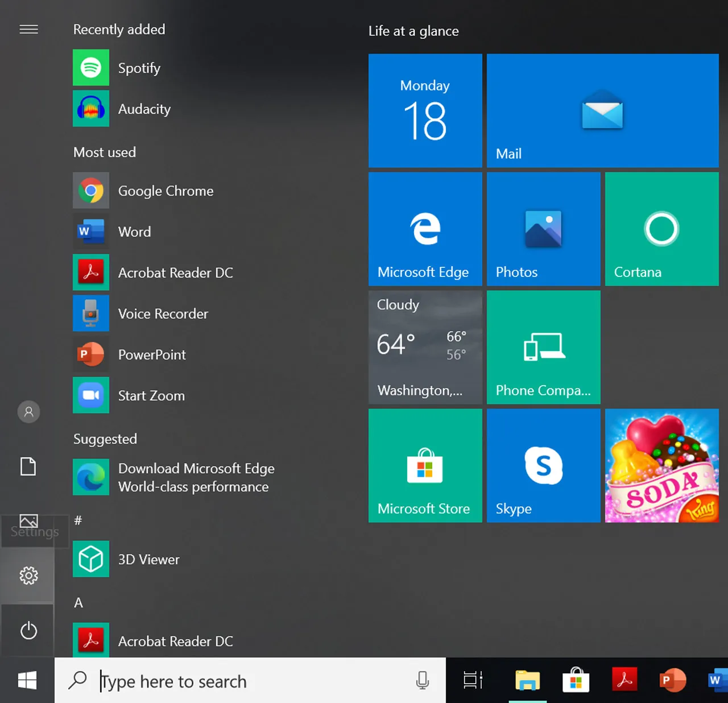728x703 pixels.
Task: Click Download Microsoft Edge suggestion
Action: [x=196, y=477]
